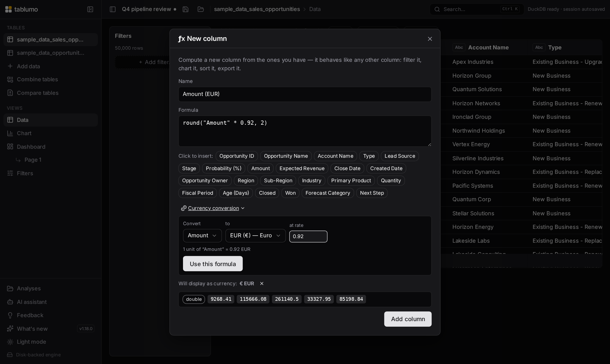Screen dimensions: 610x364
Task: Collapse the Currency conversion section chevron
Action: pyautogui.click(x=243, y=208)
